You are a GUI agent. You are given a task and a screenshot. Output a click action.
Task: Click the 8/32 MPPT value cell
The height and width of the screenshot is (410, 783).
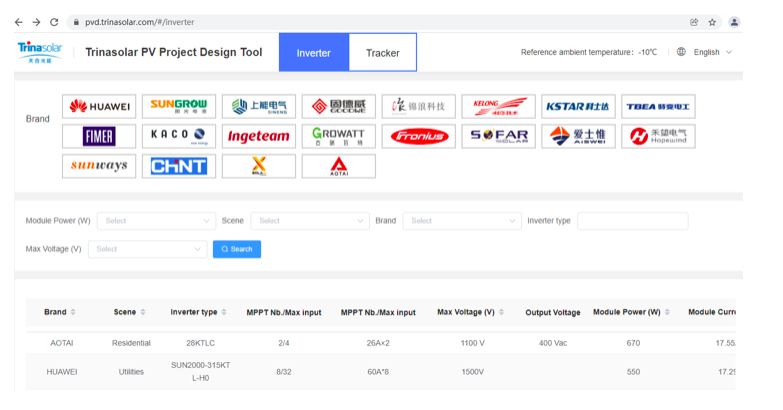tap(284, 372)
